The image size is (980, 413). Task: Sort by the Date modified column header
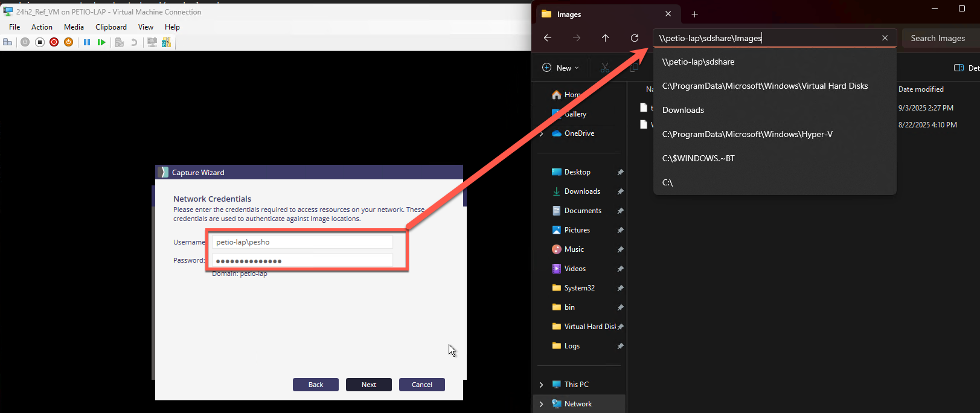pos(921,89)
